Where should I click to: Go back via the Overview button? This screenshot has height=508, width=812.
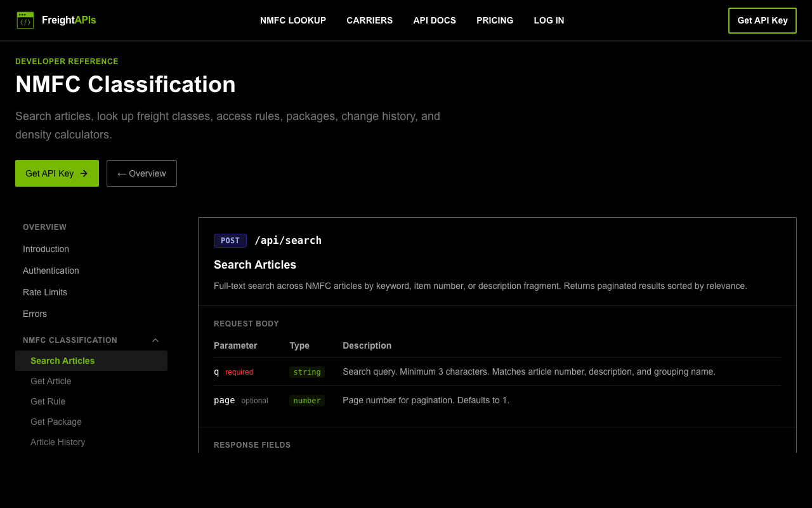(x=141, y=173)
